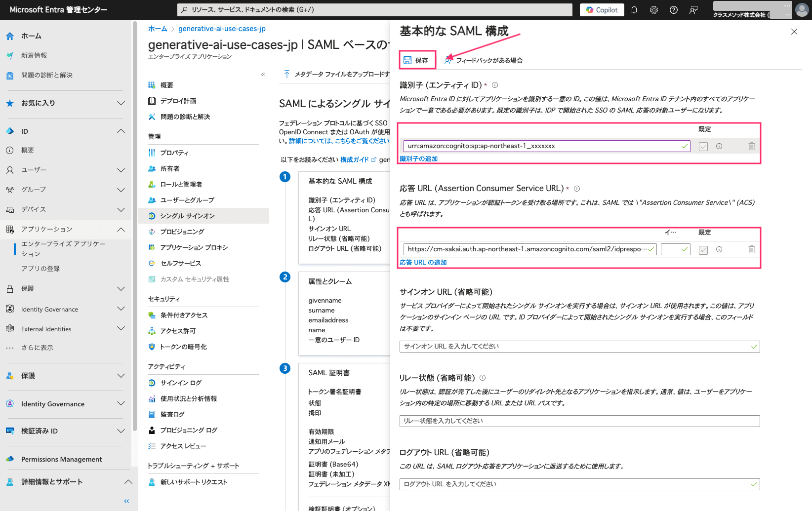Expand External Identities menu
Image resolution: width=812 pixels, height=511 pixels.
(x=121, y=329)
